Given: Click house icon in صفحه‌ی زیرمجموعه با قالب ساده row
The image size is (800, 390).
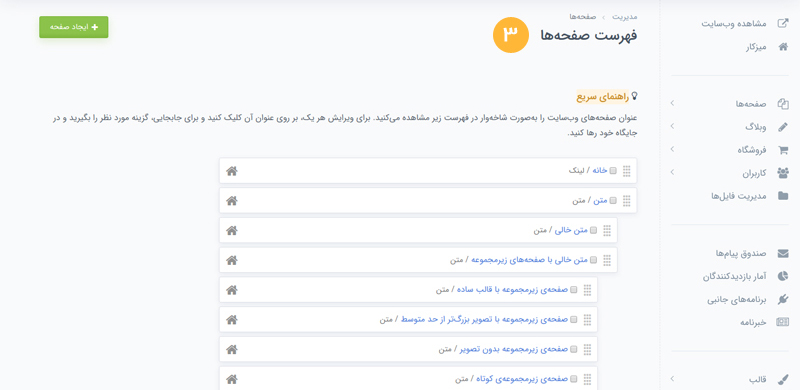Looking at the screenshot, I should click(x=232, y=290).
